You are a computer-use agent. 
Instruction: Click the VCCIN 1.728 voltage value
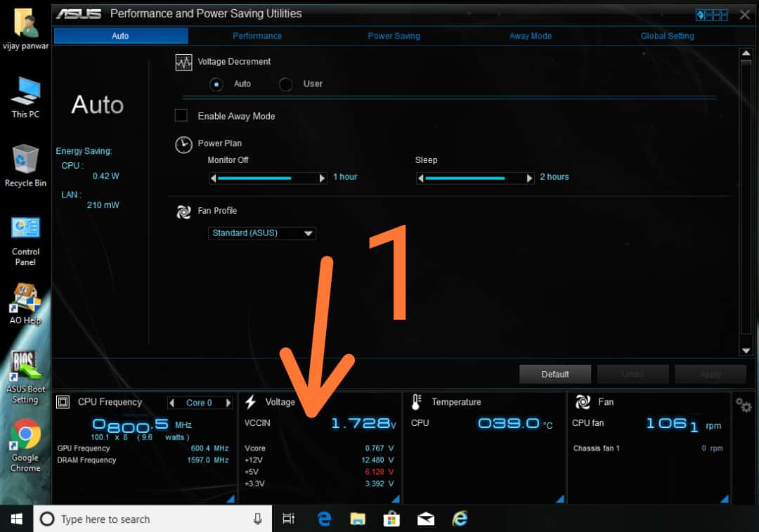coord(363,424)
